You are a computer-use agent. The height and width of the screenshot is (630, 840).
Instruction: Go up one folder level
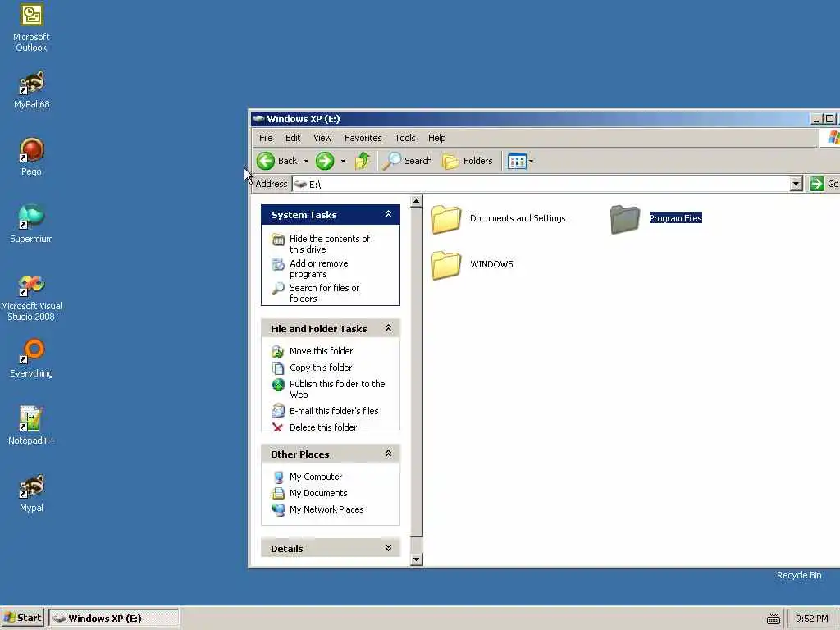(363, 161)
